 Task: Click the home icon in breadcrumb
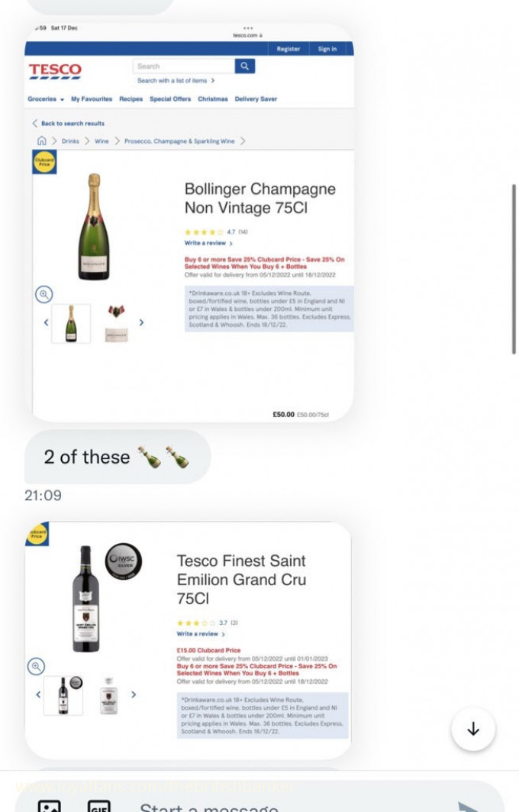pos(42,141)
